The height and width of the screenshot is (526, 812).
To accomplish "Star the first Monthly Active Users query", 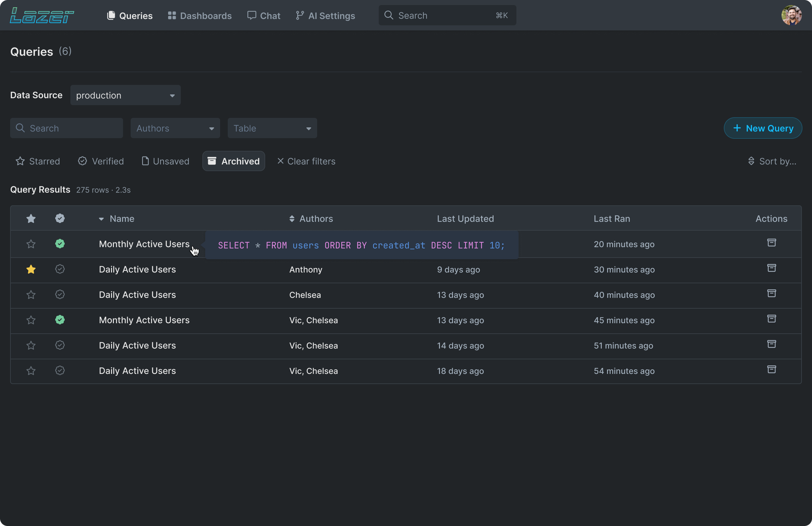I will pyautogui.click(x=31, y=244).
